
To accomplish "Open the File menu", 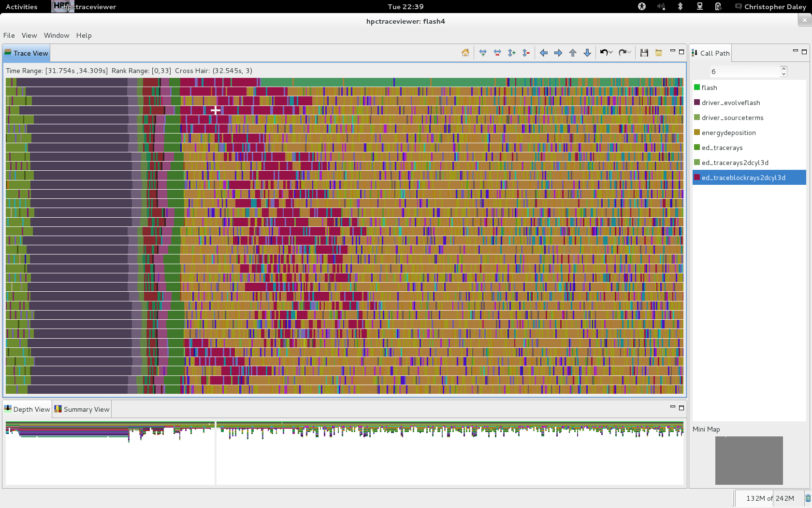I will (x=9, y=35).
